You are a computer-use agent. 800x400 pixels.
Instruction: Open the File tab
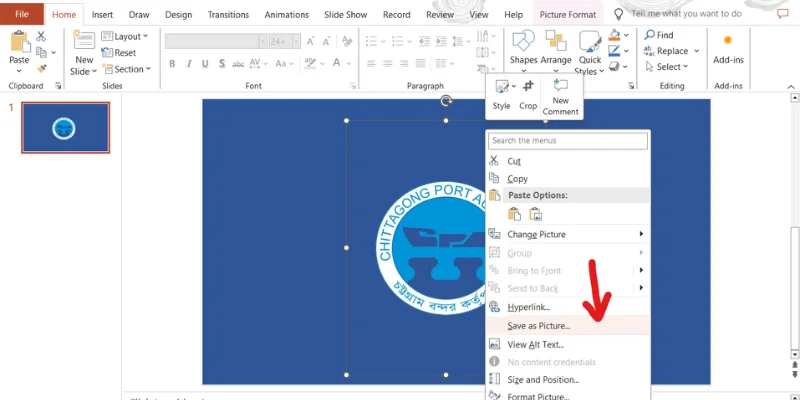coord(21,14)
